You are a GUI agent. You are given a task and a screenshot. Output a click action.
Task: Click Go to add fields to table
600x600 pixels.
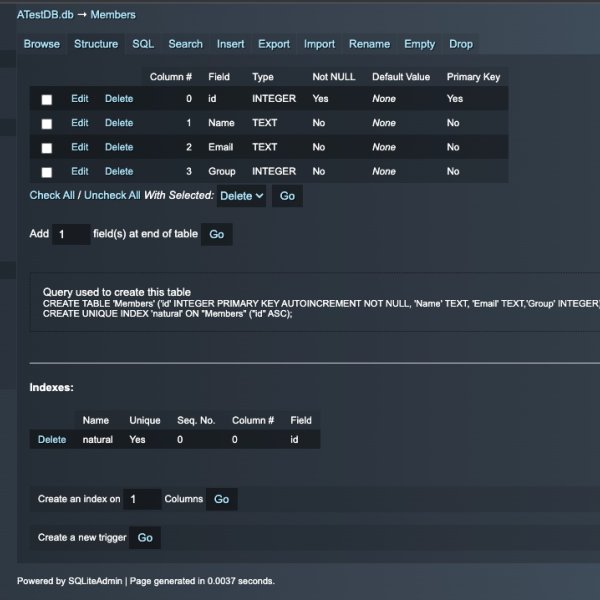(x=217, y=234)
